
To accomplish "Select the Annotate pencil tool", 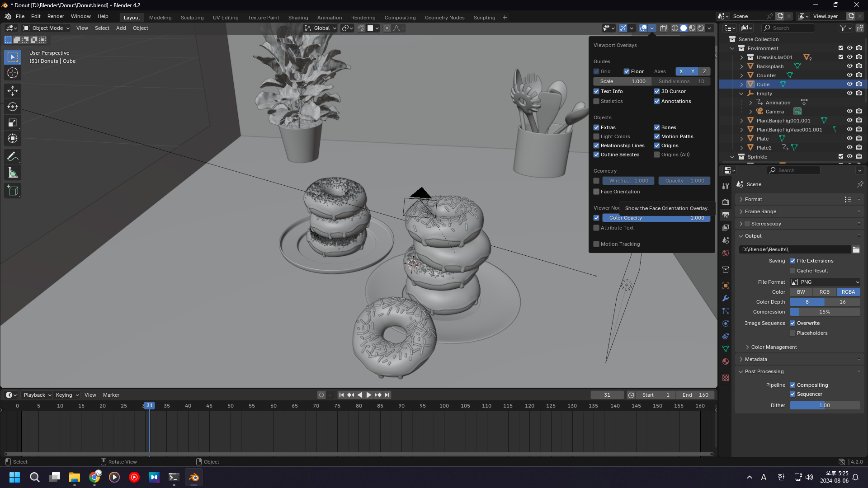I will (13, 157).
